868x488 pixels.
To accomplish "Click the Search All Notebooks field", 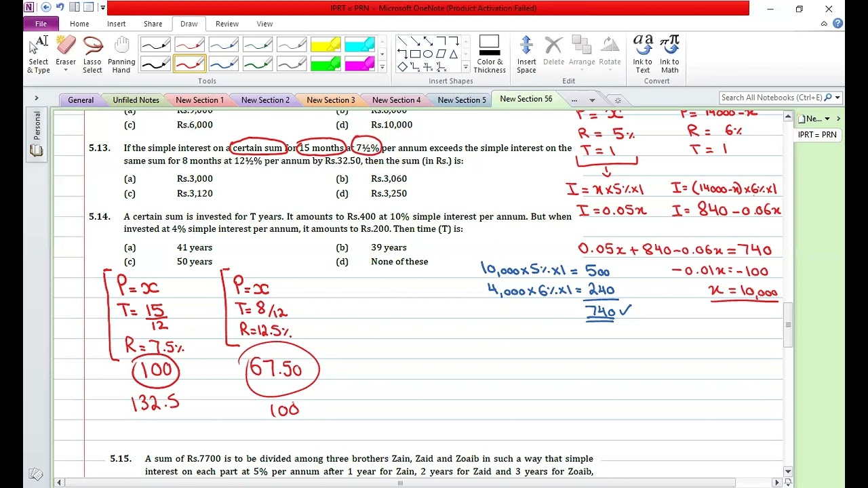I will [772, 98].
